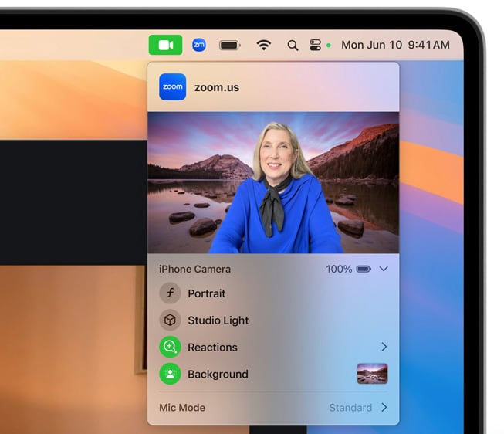504x434 pixels.
Task: Toggle the green Background icon
Action: (170, 374)
